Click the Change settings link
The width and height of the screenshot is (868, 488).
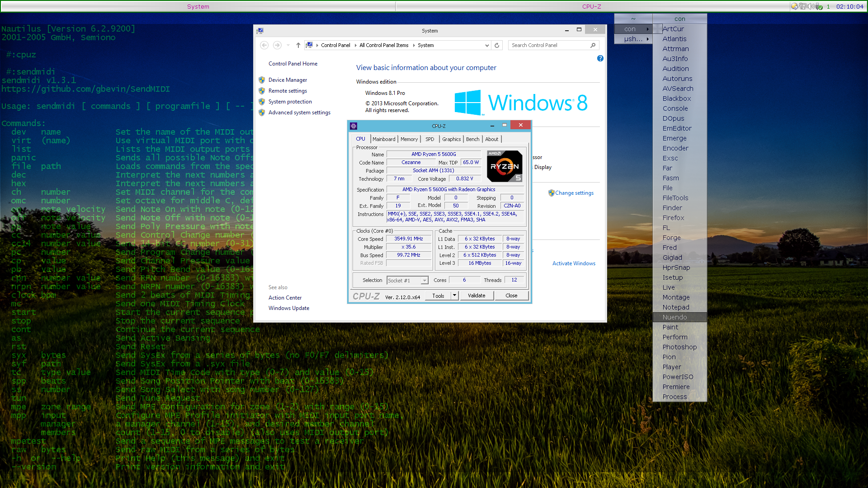574,193
